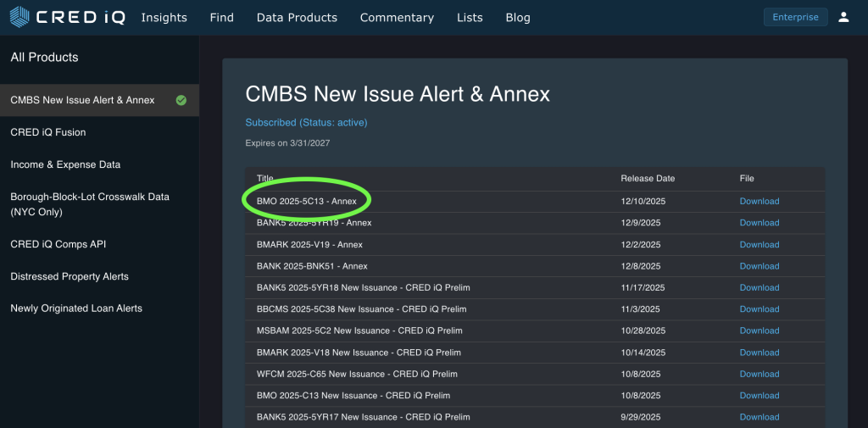Screen dimensions: 868x428
Task: Open the Find menu
Action: click(221, 18)
